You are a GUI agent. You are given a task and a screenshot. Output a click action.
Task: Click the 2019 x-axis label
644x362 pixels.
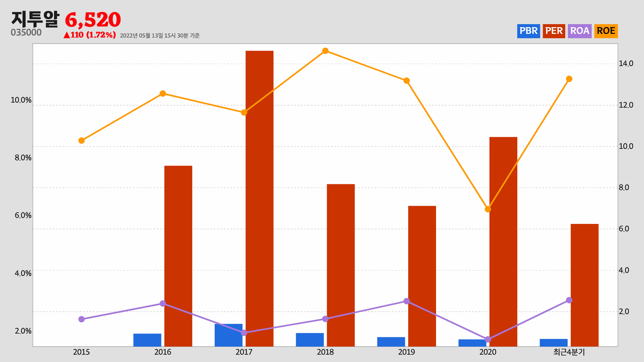coord(407,352)
